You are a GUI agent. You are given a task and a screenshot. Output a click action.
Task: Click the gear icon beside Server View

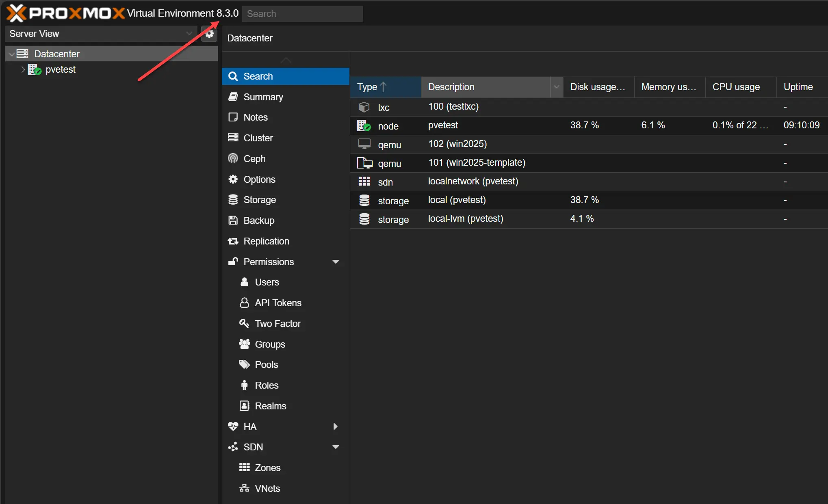pyautogui.click(x=209, y=34)
